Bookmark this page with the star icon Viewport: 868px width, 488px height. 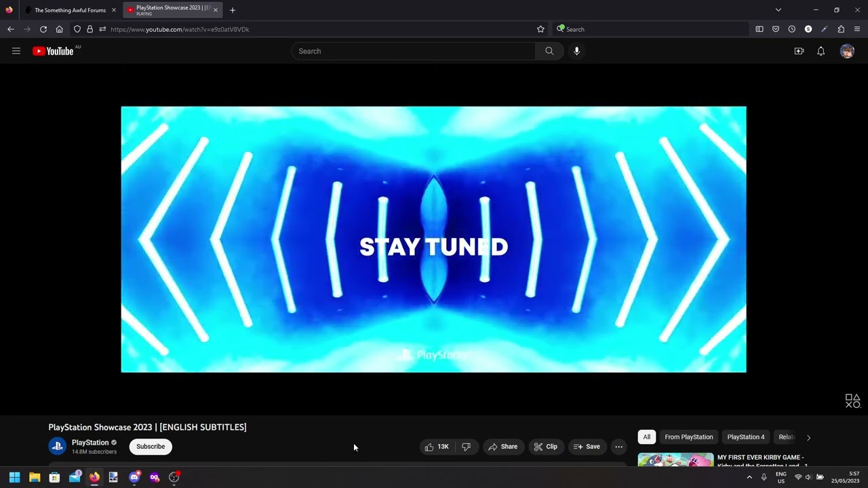pos(540,29)
